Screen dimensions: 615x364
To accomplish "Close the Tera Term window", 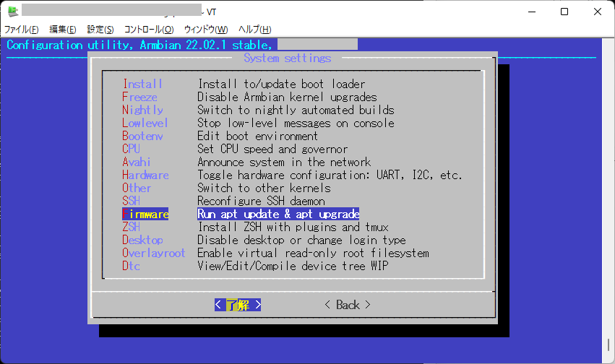I will 598,12.
